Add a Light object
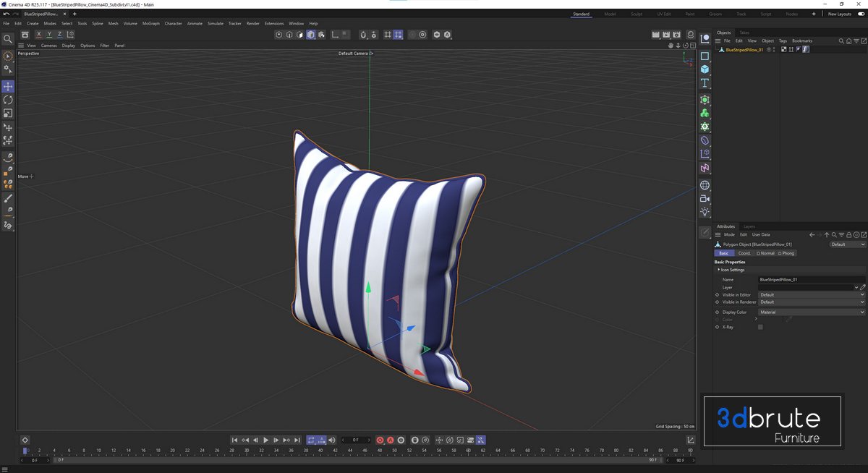 click(x=705, y=212)
